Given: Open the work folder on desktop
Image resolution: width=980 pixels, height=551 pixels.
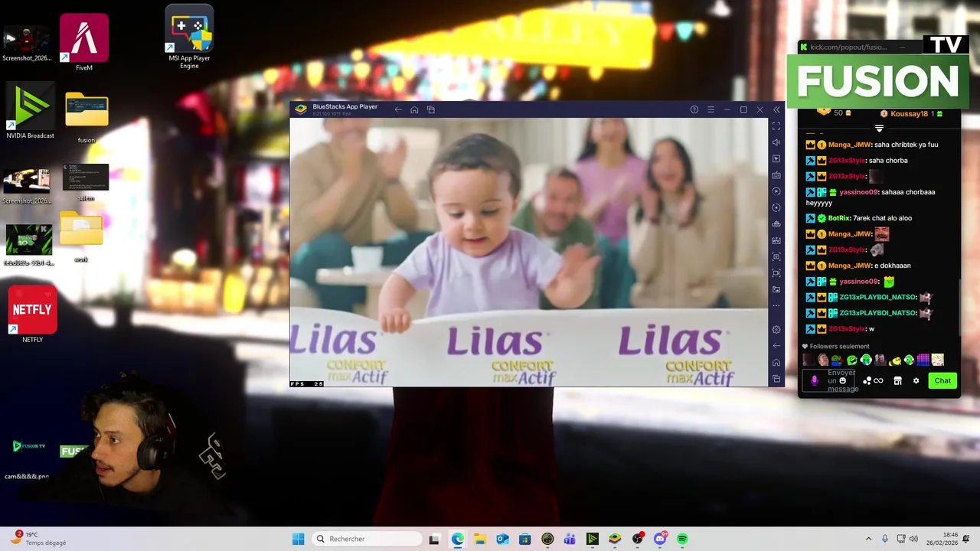Looking at the screenshot, I should pyautogui.click(x=81, y=238).
